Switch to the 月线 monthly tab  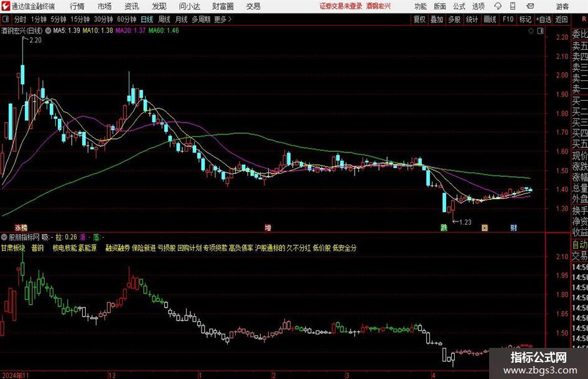(x=182, y=19)
